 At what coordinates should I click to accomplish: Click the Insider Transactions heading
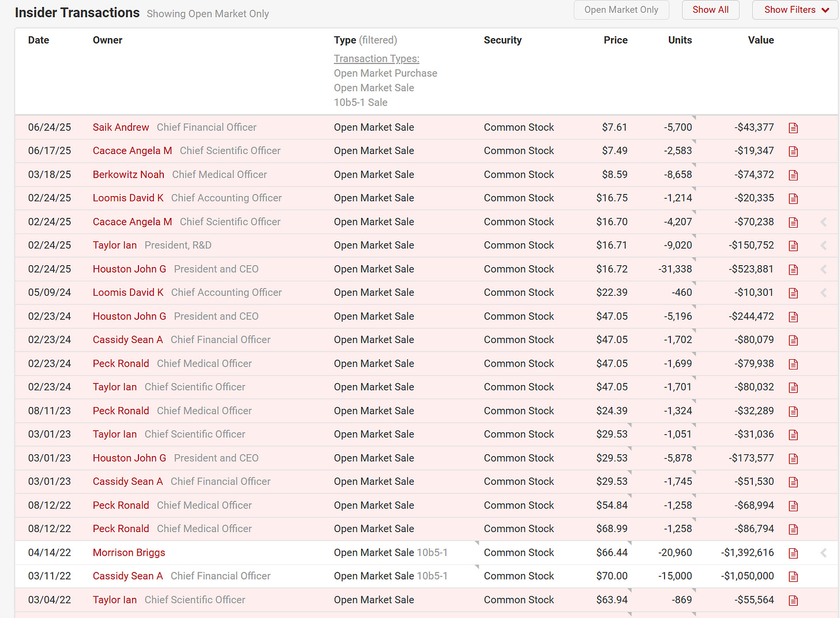click(x=77, y=13)
